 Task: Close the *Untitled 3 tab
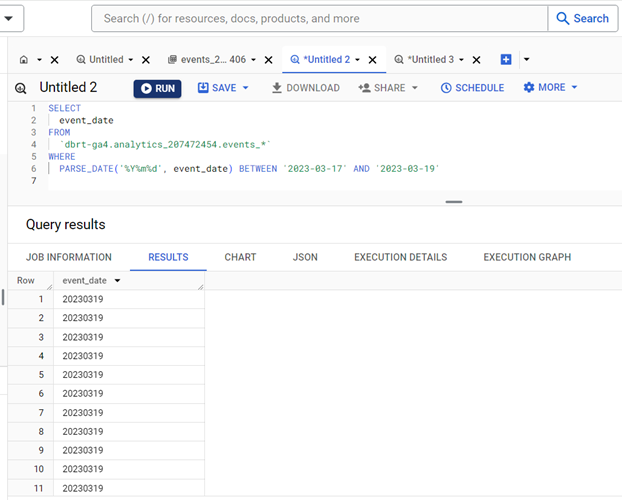coord(476,60)
